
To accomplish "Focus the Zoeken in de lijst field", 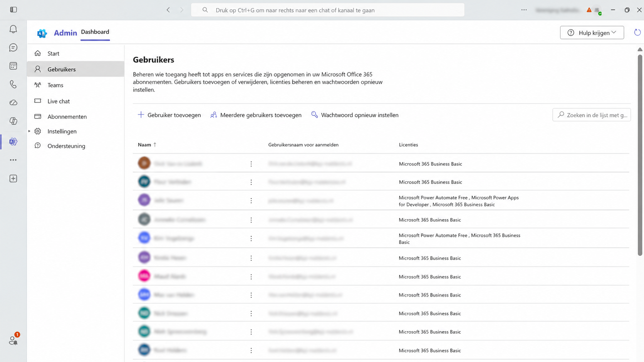I will pyautogui.click(x=592, y=115).
